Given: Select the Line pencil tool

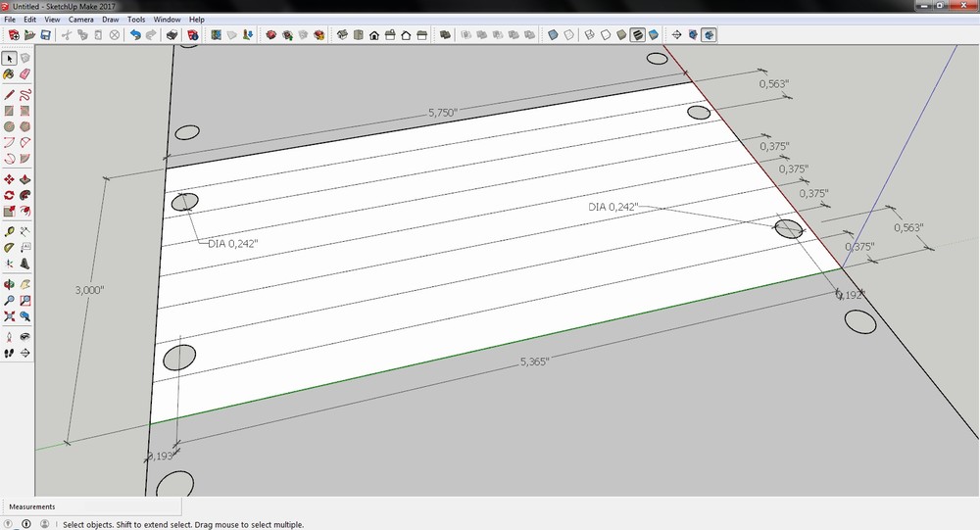Looking at the screenshot, I should (10, 95).
